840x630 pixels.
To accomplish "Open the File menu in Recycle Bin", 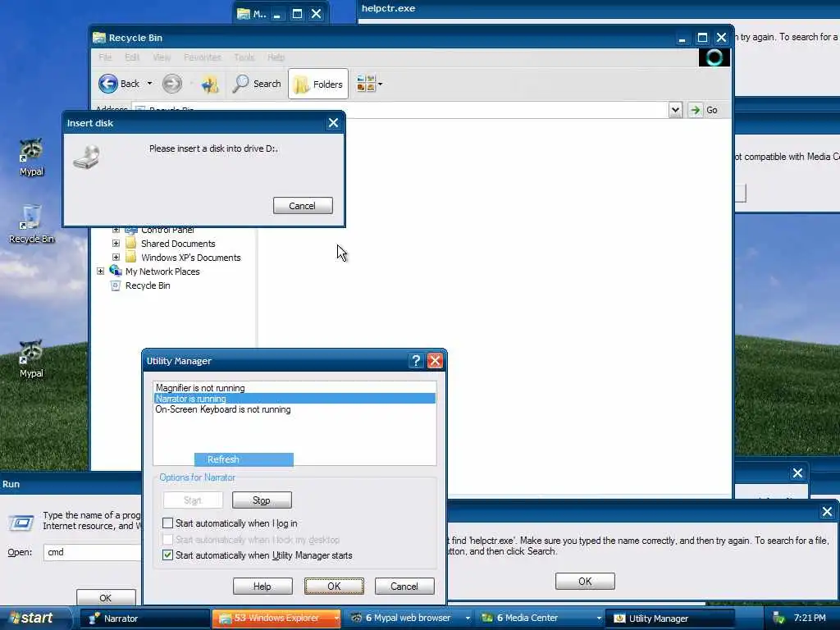I will pyautogui.click(x=105, y=57).
